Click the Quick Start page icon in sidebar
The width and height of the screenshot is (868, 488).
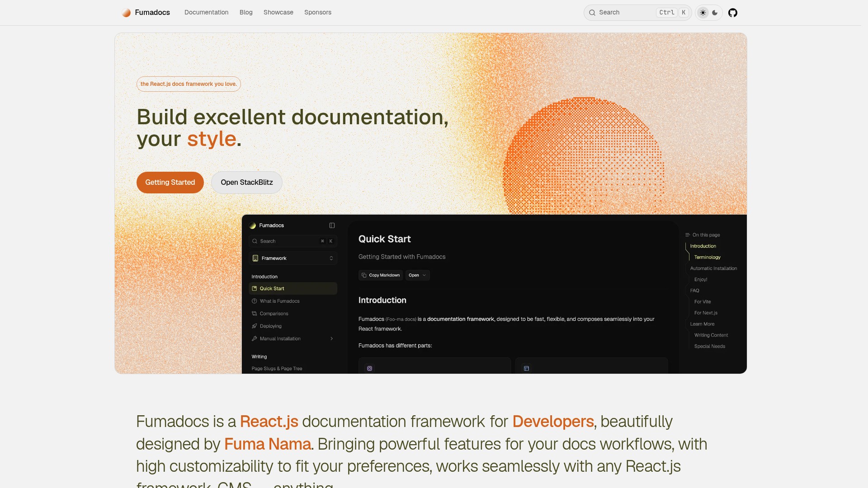pos(255,288)
